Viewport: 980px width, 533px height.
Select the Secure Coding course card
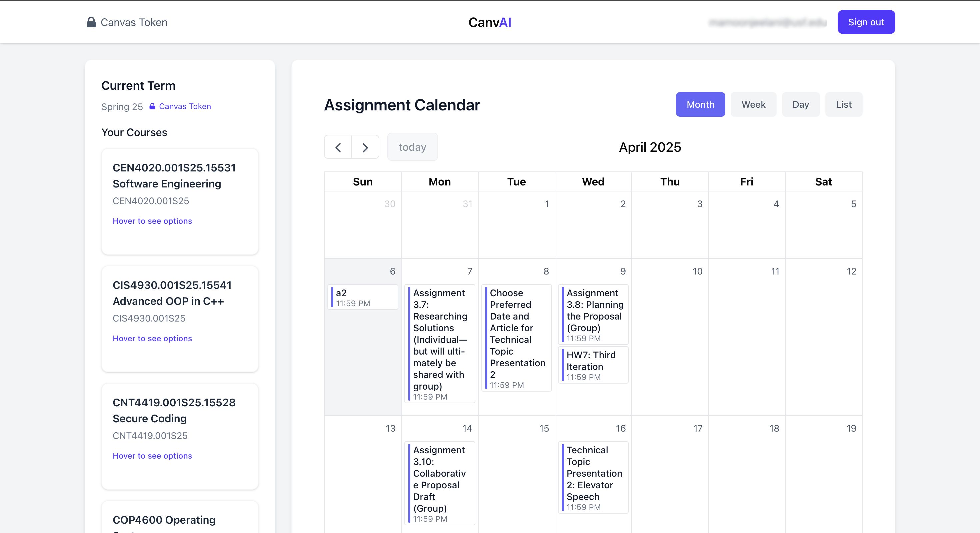pos(180,436)
